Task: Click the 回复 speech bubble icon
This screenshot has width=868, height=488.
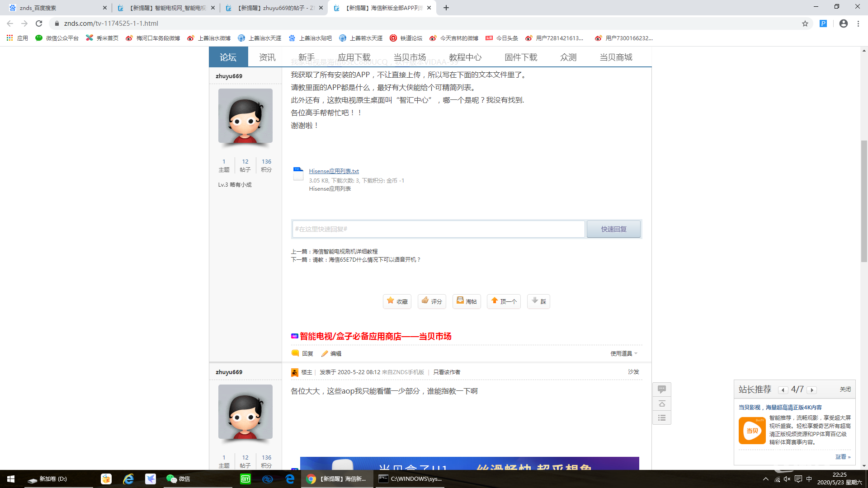Action: [x=295, y=353]
